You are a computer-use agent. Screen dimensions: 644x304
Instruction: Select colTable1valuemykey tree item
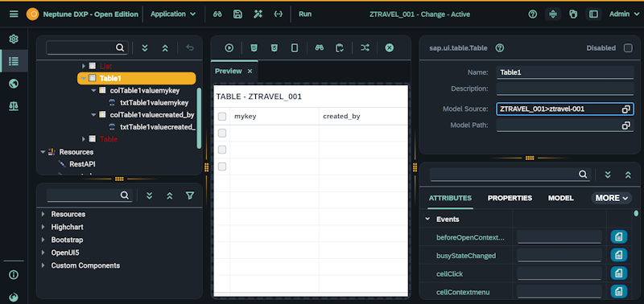click(x=145, y=90)
